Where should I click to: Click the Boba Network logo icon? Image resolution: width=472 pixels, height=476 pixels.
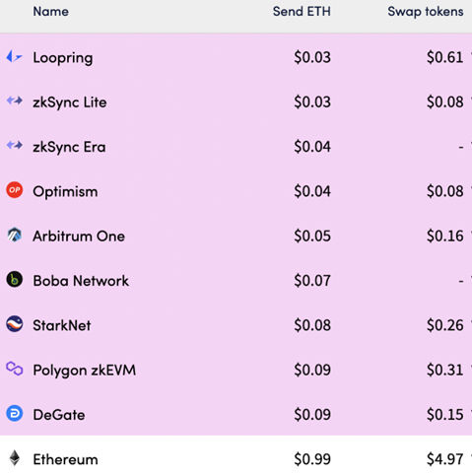(x=15, y=280)
